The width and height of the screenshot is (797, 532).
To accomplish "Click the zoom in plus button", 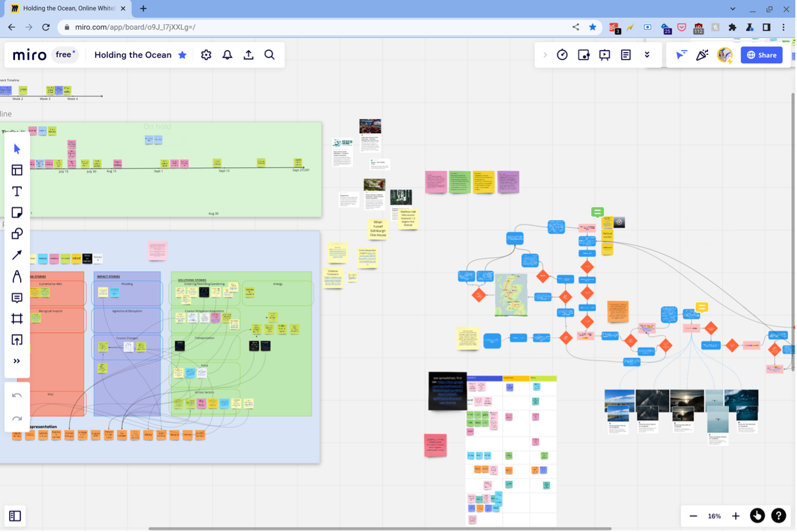I will coord(736,516).
